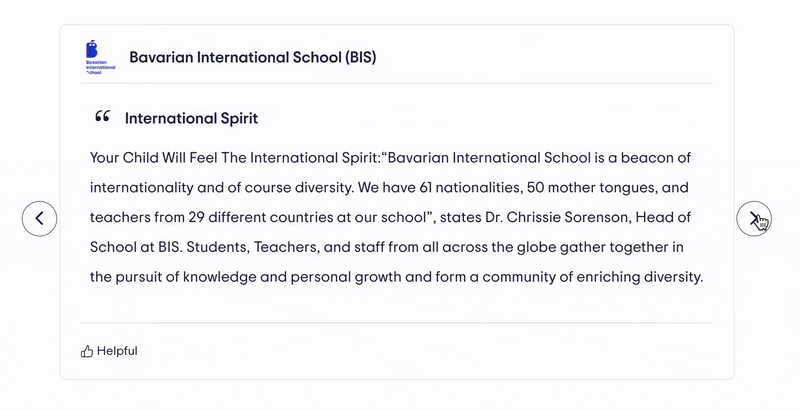
Task: Advance to the next review with right arrow
Action: click(x=754, y=218)
